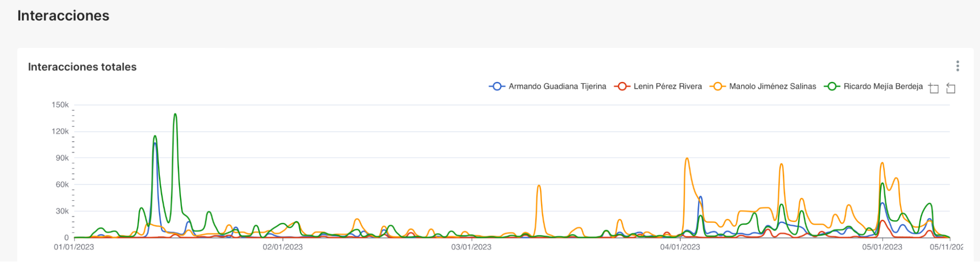The width and height of the screenshot is (980, 262).
Task: Click the green legend marker for Ricardo
Action: 832,86
